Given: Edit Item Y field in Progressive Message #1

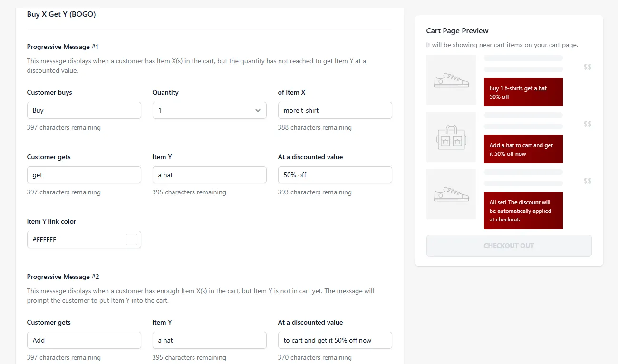Looking at the screenshot, I should [210, 175].
